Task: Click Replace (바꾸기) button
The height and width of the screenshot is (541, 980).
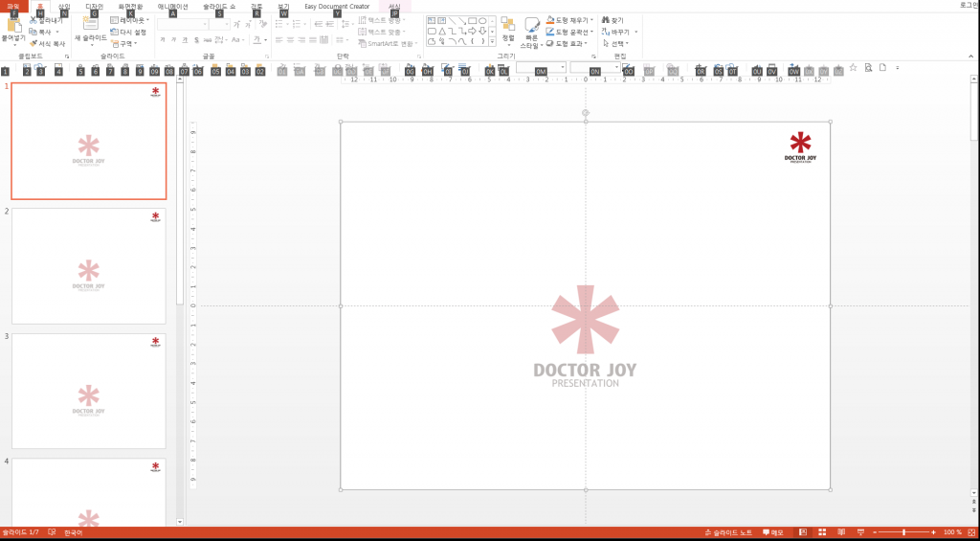Action: click(x=619, y=32)
